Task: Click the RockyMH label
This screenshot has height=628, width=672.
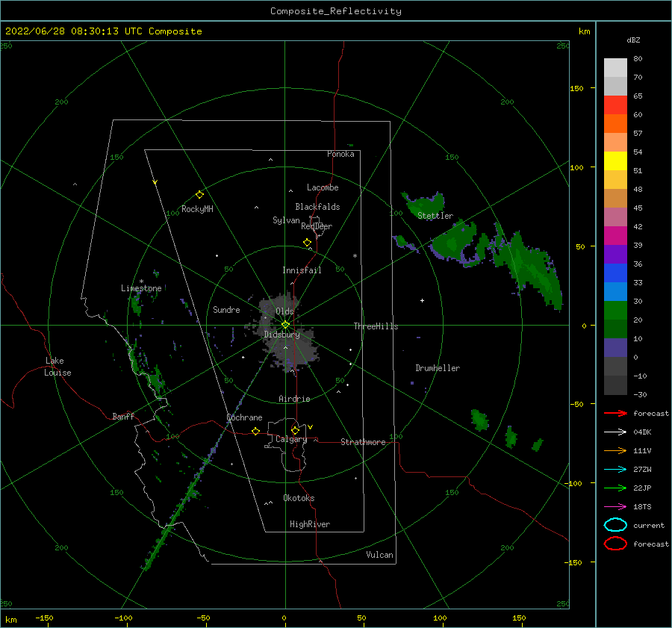Action: (197, 209)
